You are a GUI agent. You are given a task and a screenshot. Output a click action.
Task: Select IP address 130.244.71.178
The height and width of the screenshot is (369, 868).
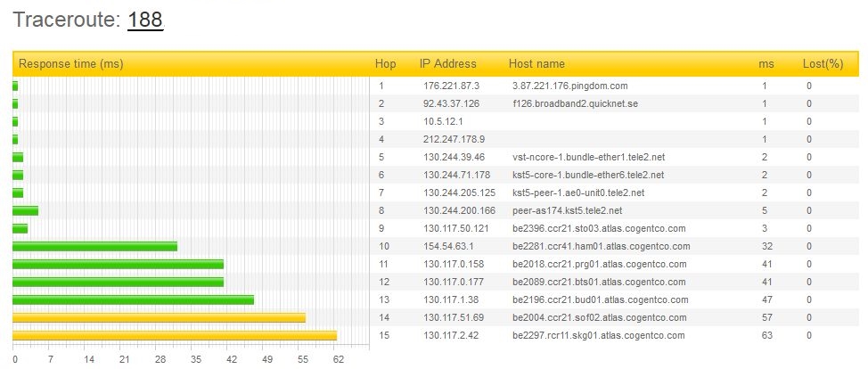(456, 175)
